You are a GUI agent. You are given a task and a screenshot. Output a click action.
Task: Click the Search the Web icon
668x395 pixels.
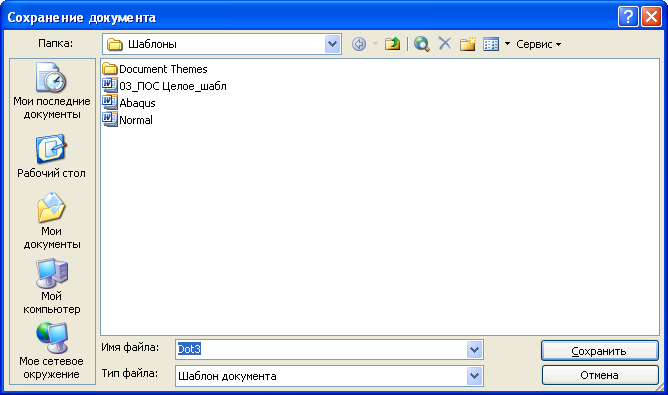tap(421, 44)
